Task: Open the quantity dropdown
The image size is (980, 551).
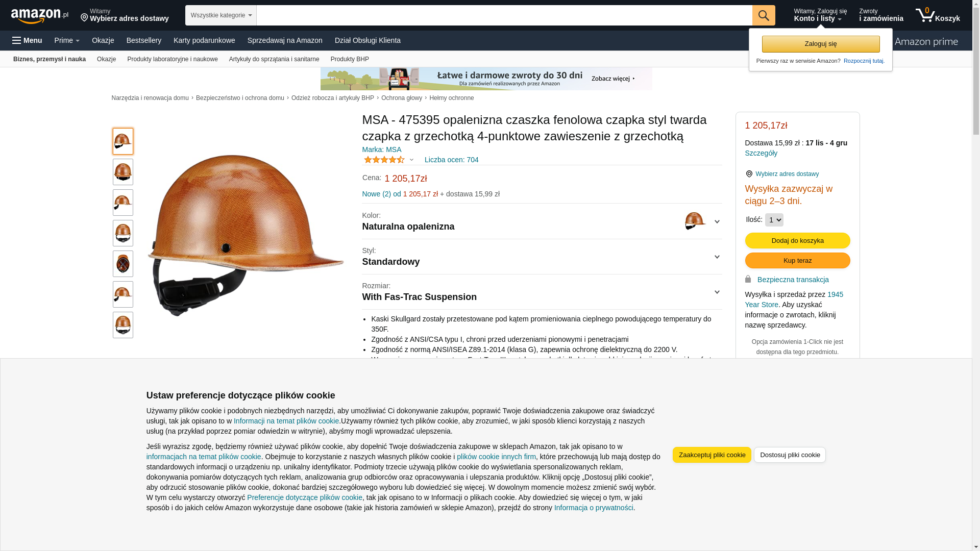Action: click(774, 220)
